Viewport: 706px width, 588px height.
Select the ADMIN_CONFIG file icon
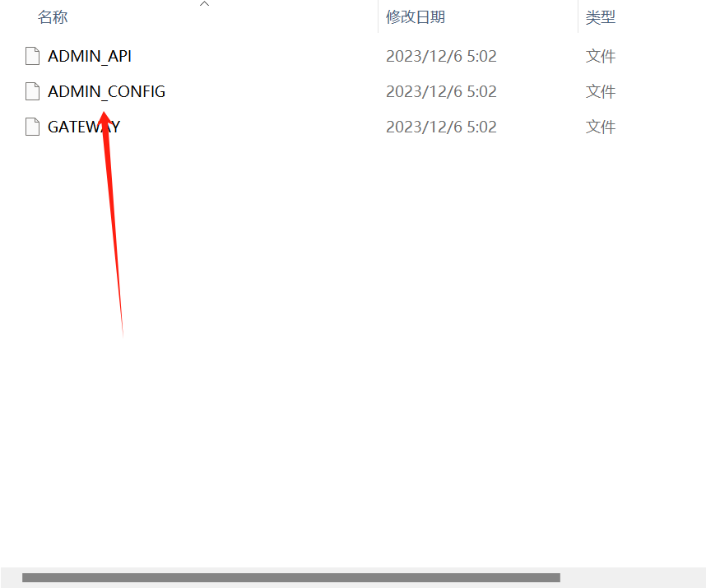[x=32, y=91]
